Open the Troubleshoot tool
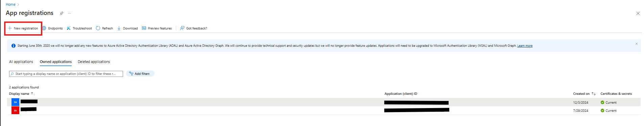 pos(79,28)
